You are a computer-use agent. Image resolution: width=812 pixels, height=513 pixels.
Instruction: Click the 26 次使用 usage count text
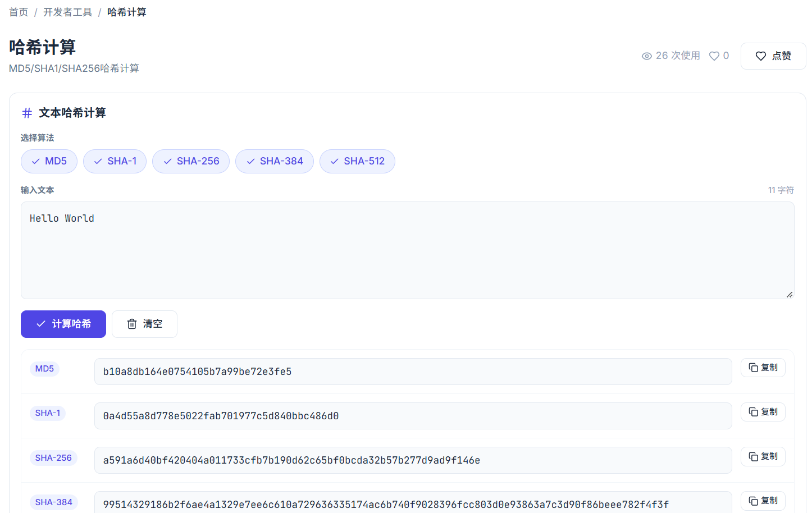click(x=678, y=56)
